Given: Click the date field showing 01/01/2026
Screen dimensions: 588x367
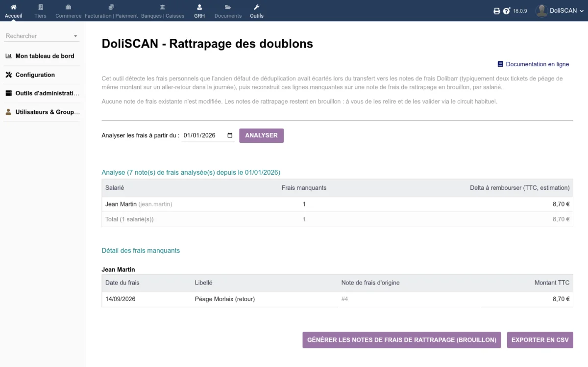Looking at the screenshot, I should [x=208, y=135].
